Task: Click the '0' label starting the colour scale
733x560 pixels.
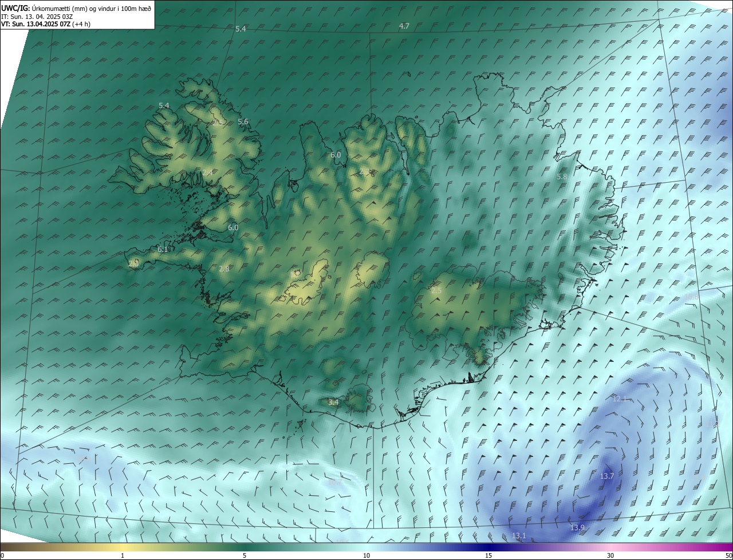Action: tap(2, 555)
